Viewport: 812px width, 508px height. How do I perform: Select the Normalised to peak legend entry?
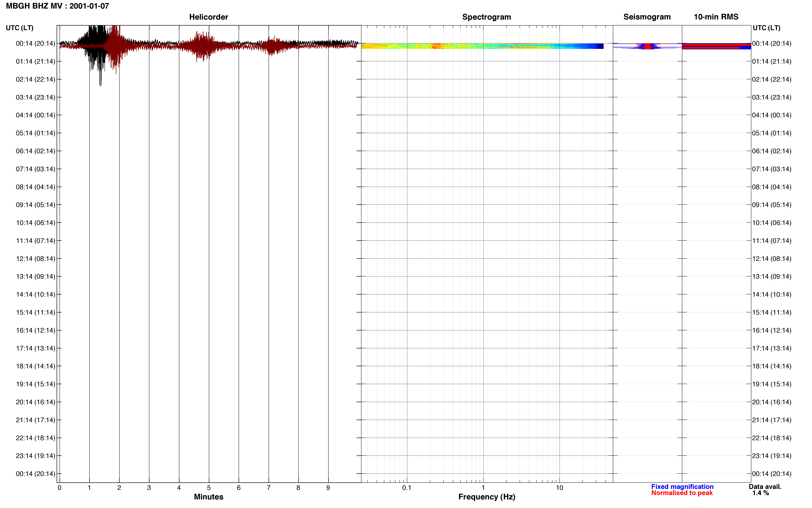[x=682, y=493]
